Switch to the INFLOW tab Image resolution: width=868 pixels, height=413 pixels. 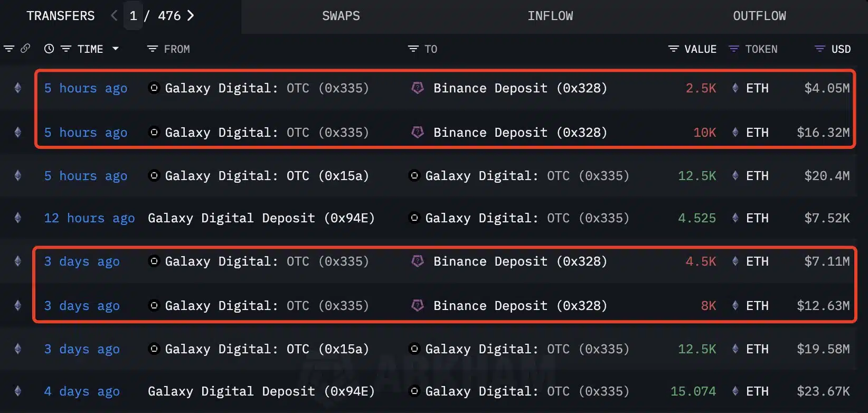[550, 16]
